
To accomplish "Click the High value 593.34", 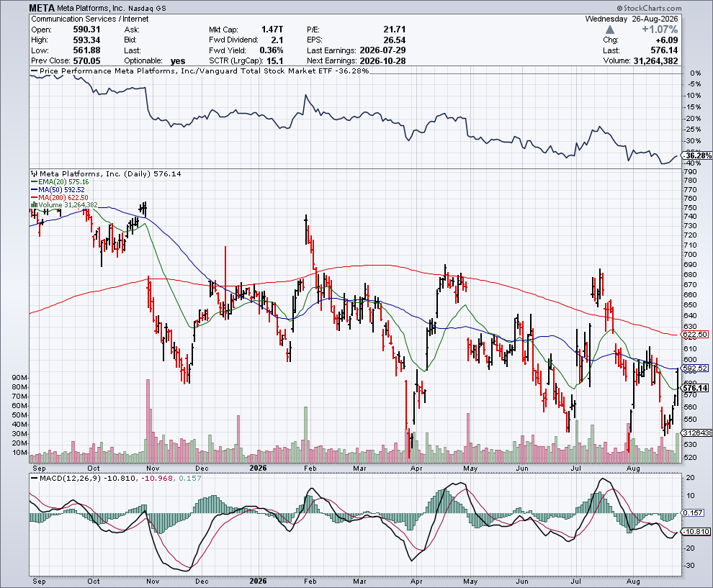I will click(87, 40).
